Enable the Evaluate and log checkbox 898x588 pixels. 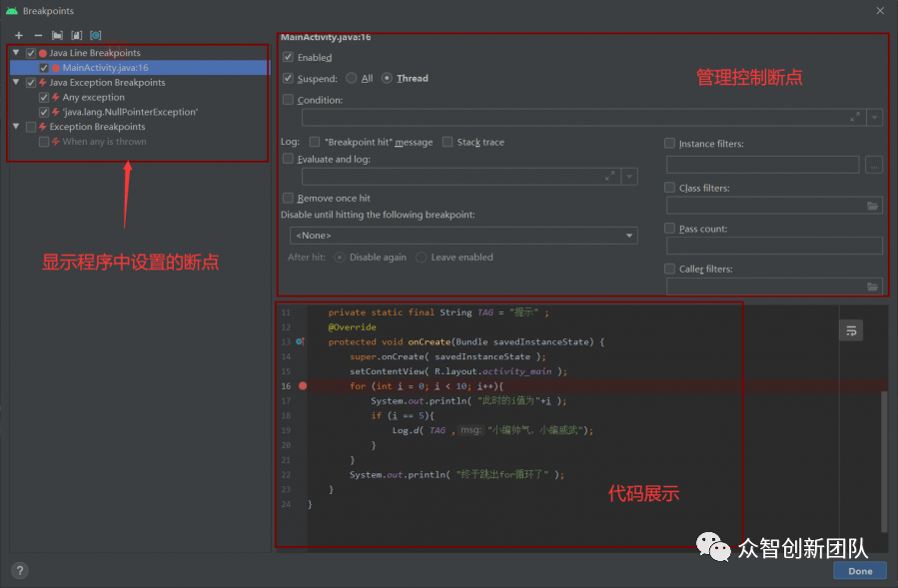(288, 159)
